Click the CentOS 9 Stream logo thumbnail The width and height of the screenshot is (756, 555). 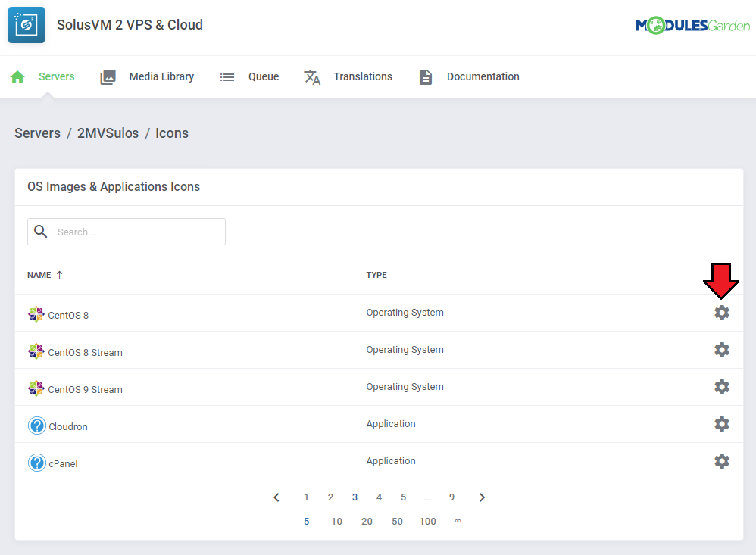(x=36, y=388)
